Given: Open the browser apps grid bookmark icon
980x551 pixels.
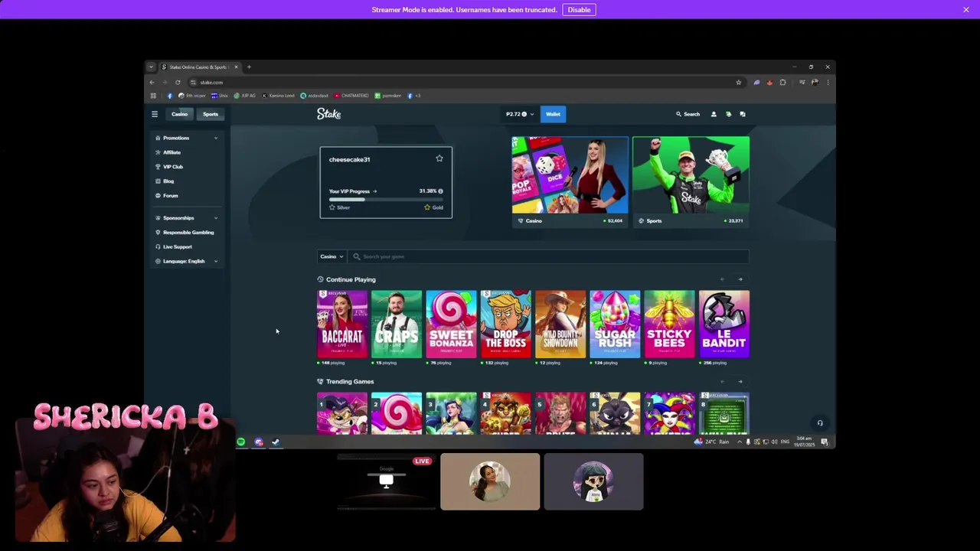Looking at the screenshot, I should [x=153, y=96].
